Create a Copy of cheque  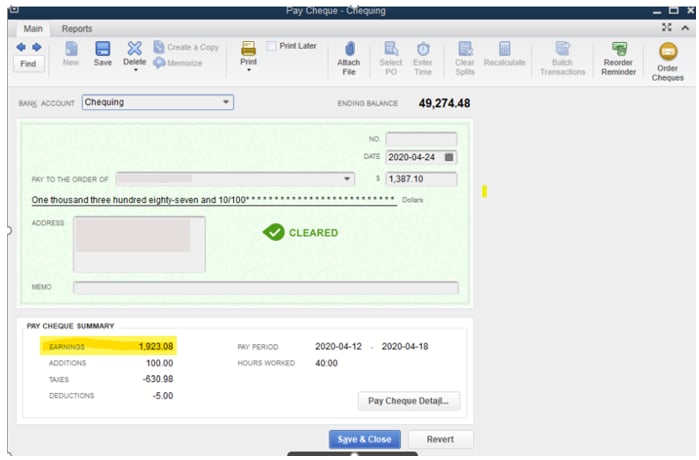[186, 47]
